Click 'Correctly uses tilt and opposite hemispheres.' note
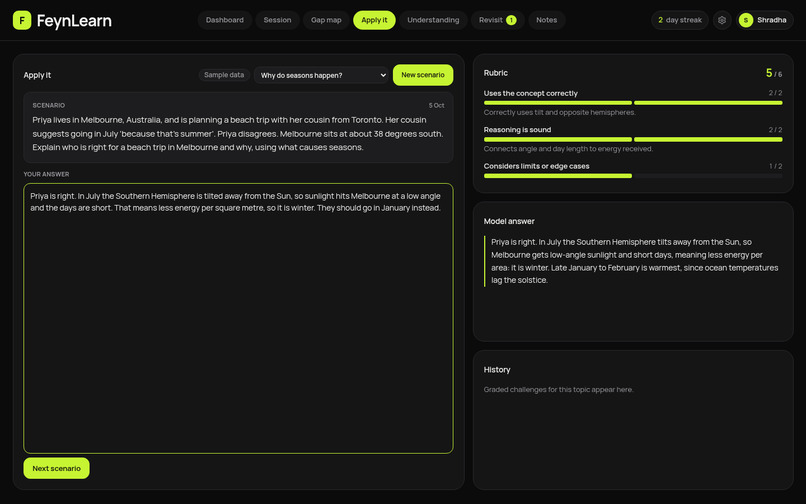 (559, 112)
